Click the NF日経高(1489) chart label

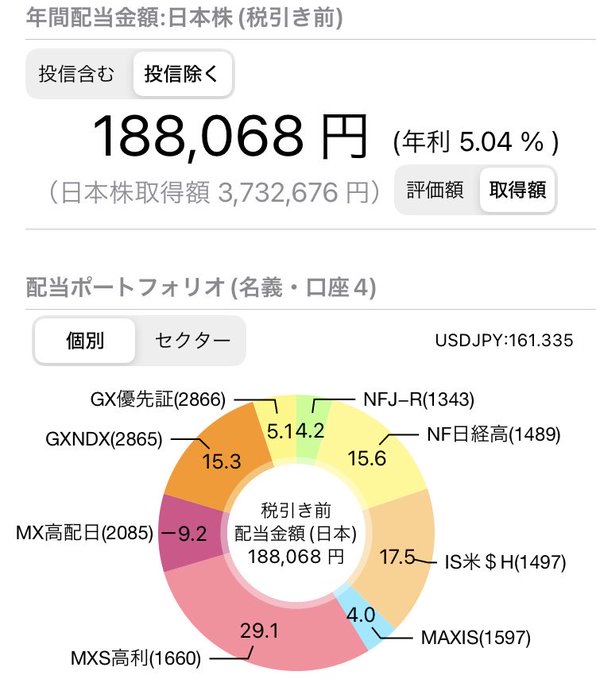[493, 434]
